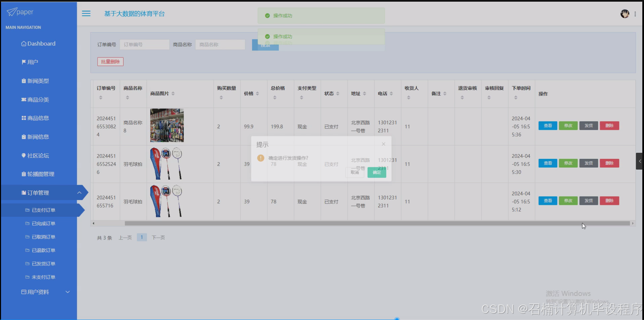
Task: Expand the right-edge collapse panel handle
Action: [640, 161]
